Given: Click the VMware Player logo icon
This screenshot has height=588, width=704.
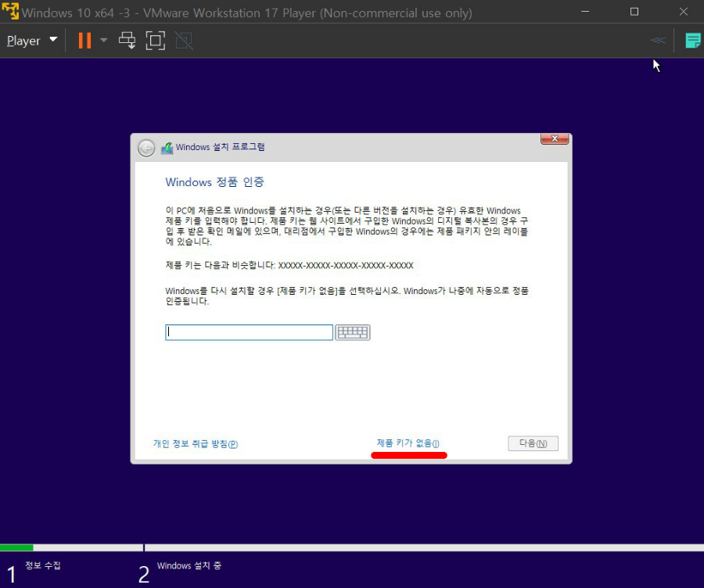Looking at the screenshot, I should click(10, 12).
